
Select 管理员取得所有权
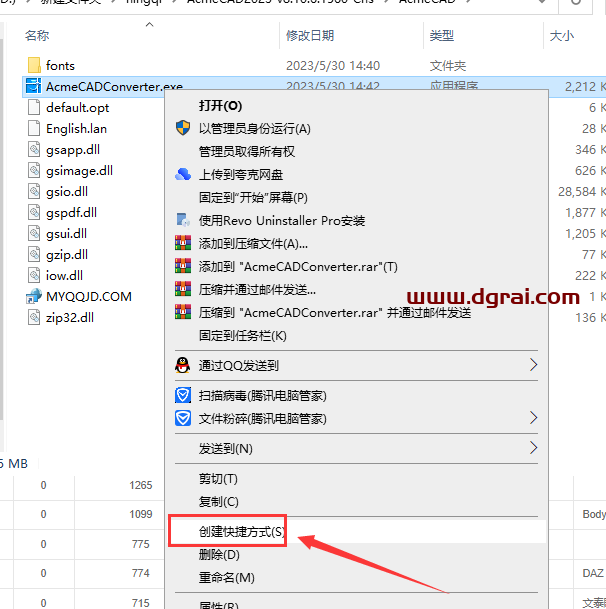pyautogui.click(x=247, y=151)
